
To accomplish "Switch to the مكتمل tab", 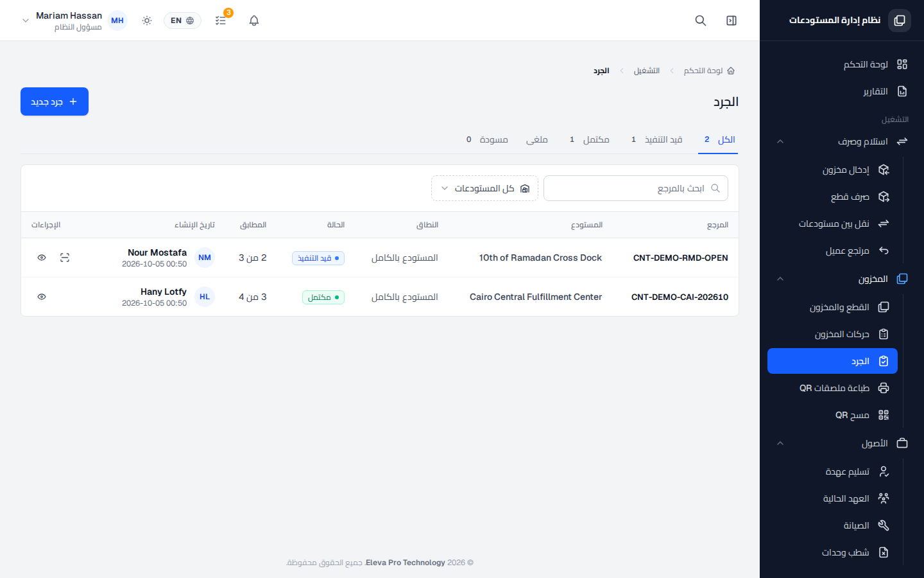I will pos(590,139).
